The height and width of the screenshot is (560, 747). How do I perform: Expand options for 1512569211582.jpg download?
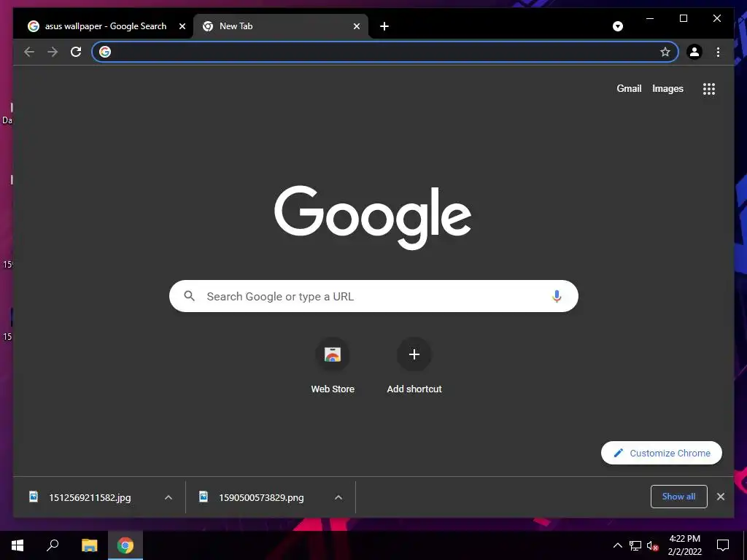(x=169, y=497)
